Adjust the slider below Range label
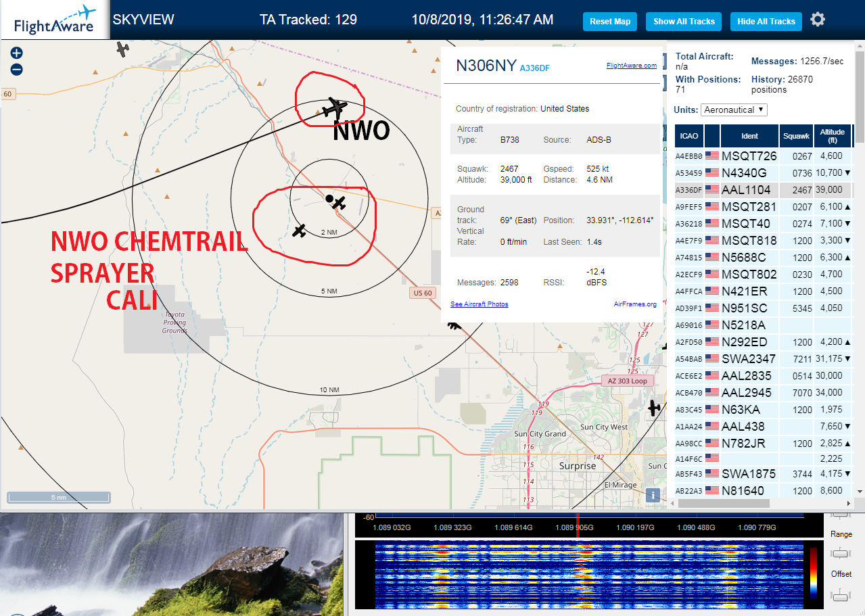This screenshot has width=865, height=616. tap(841, 554)
